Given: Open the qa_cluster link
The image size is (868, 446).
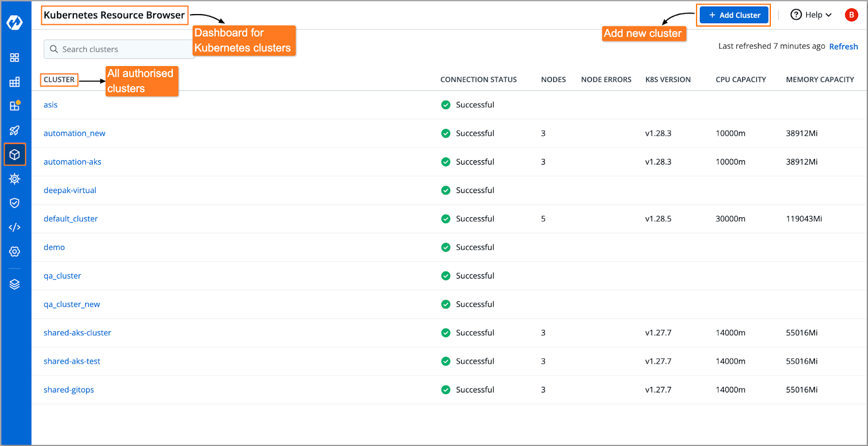Looking at the screenshot, I should pyautogui.click(x=62, y=276).
